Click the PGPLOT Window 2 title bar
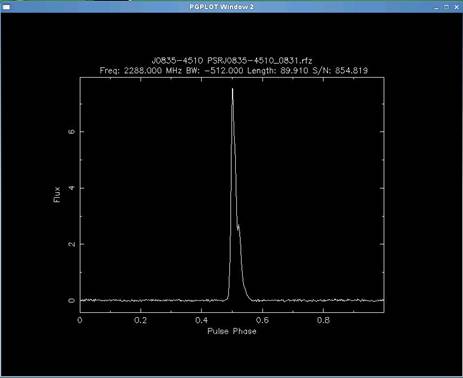463x378 pixels. [221, 7]
